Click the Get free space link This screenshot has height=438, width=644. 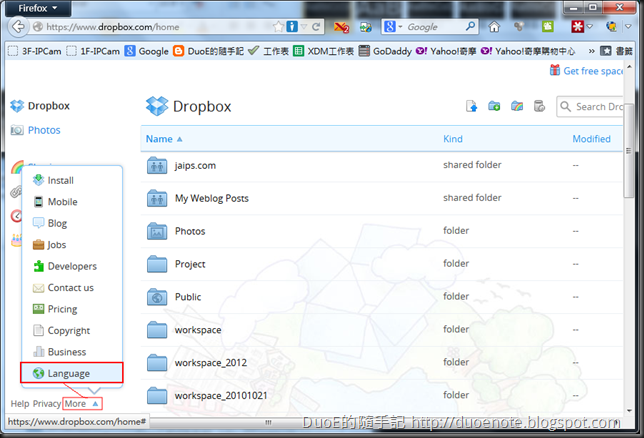coord(593,71)
